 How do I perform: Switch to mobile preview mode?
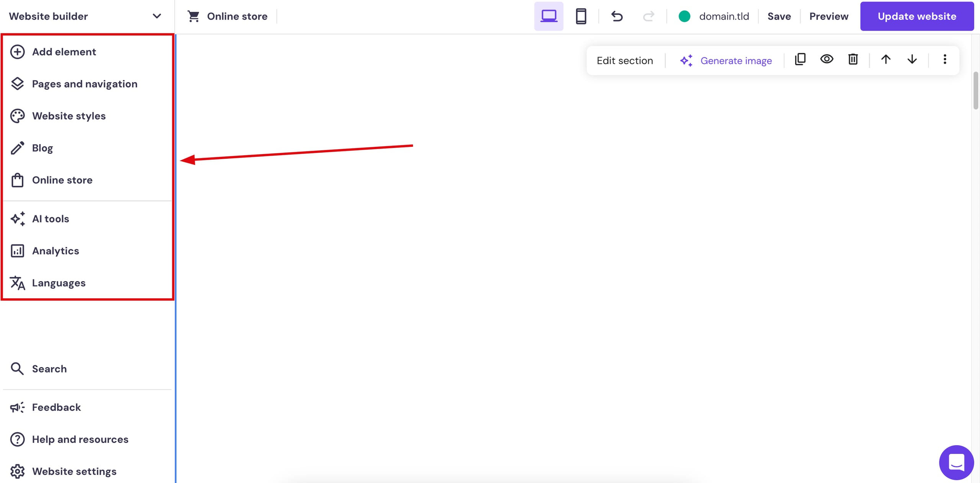pos(581,16)
